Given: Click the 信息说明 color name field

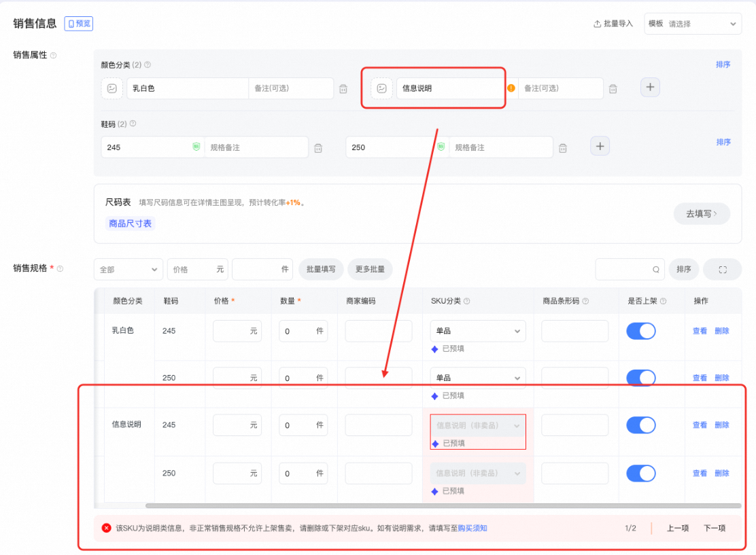Looking at the screenshot, I should (x=449, y=88).
